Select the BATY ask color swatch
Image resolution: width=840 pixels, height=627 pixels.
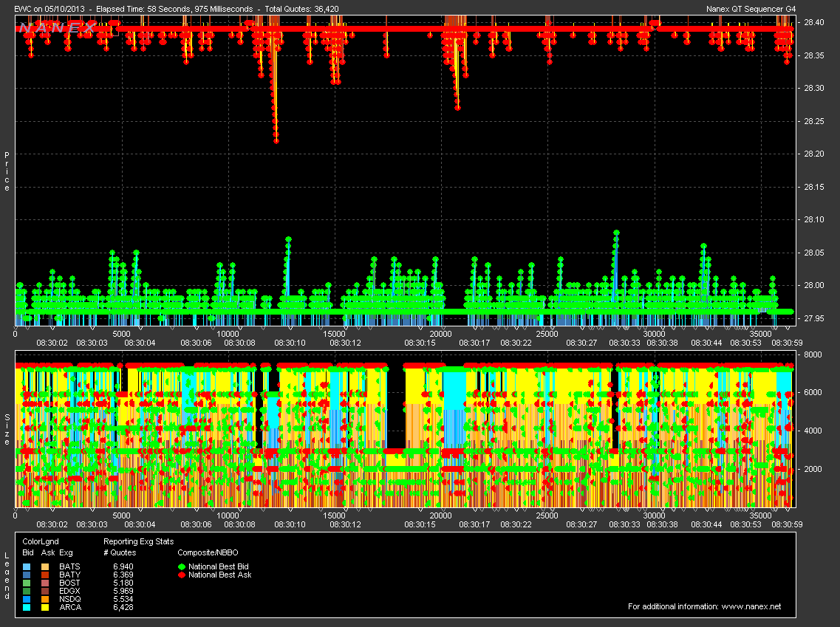pos(45,575)
